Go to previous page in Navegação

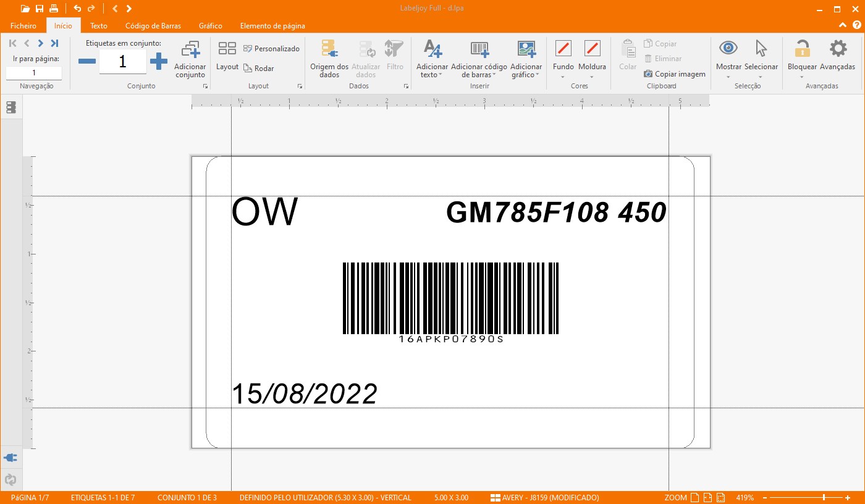27,43
